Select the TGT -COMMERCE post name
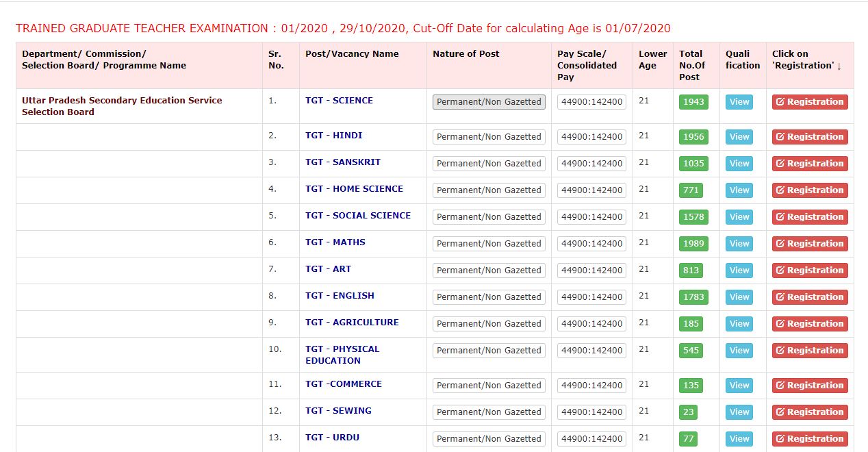This screenshot has height=452, width=868. 344,384
